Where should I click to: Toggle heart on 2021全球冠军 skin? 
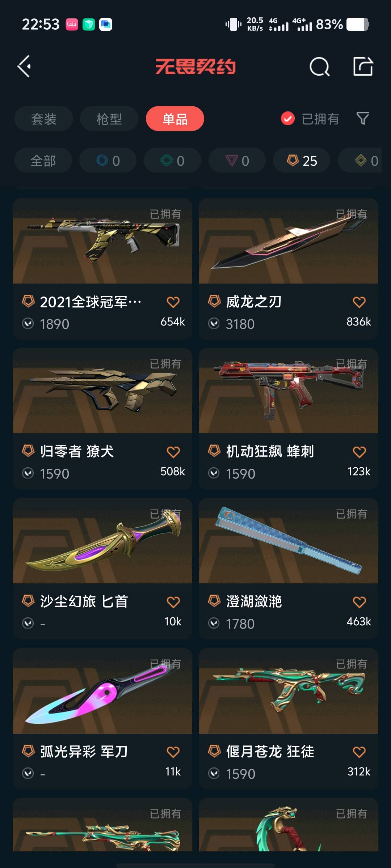tap(173, 302)
